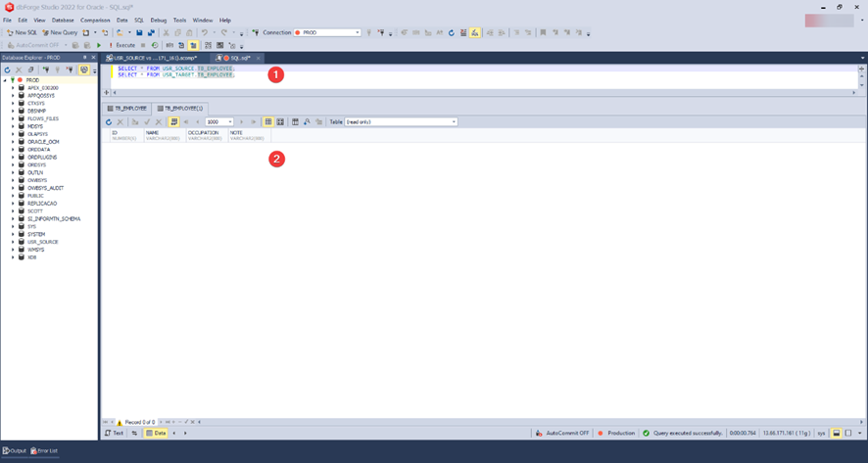Switch to grid view in results toolbar
Image resolution: width=868 pixels, height=463 pixels.
point(268,121)
